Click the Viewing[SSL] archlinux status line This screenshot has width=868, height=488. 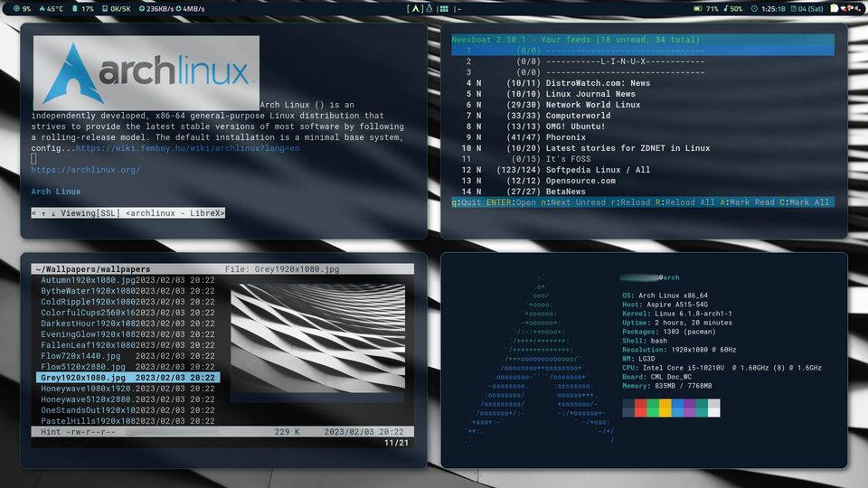tap(127, 213)
